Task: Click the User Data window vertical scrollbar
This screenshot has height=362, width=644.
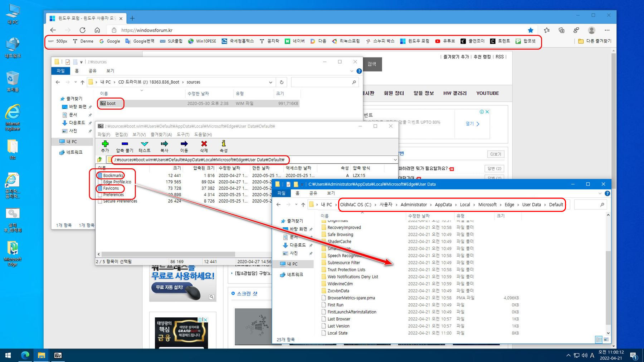Action: (608, 288)
